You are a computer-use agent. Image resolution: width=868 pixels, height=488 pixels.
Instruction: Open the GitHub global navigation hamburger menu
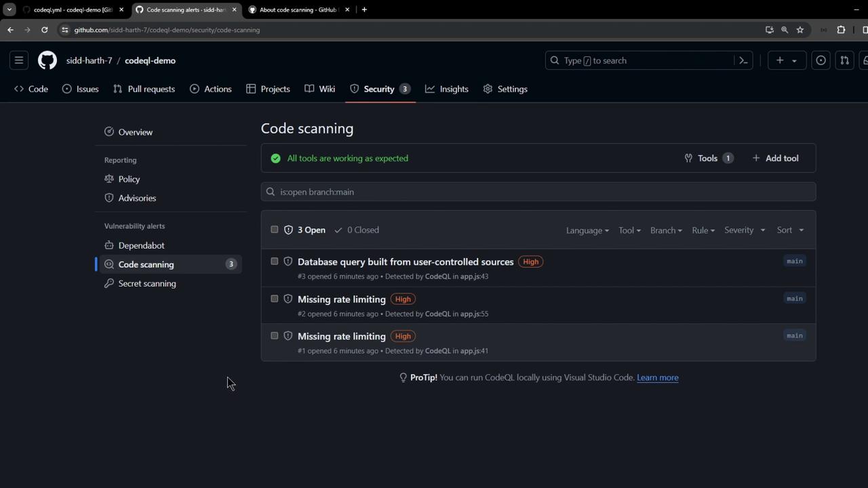(x=19, y=60)
